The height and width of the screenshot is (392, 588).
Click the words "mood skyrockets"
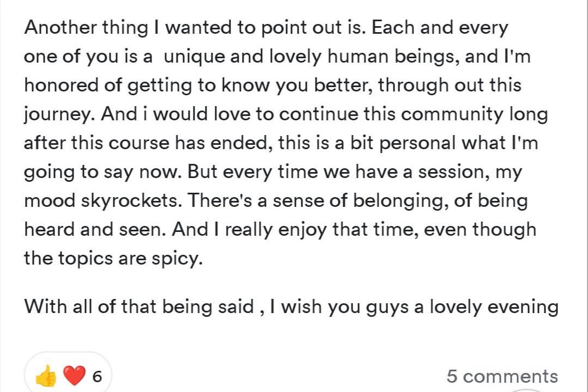pyautogui.click(x=102, y=201)
